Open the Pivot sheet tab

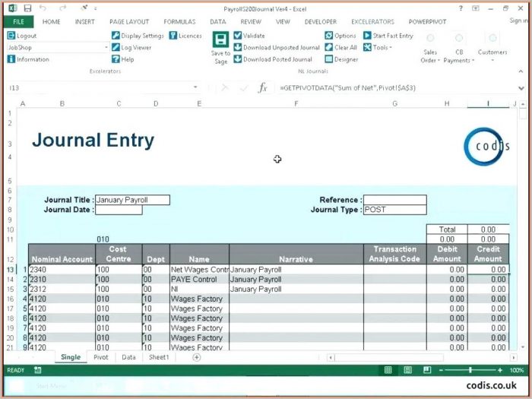[x=101, y=357]
